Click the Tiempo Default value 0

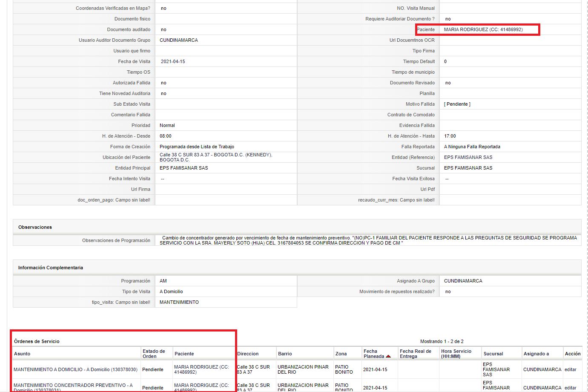click(445, 61)
